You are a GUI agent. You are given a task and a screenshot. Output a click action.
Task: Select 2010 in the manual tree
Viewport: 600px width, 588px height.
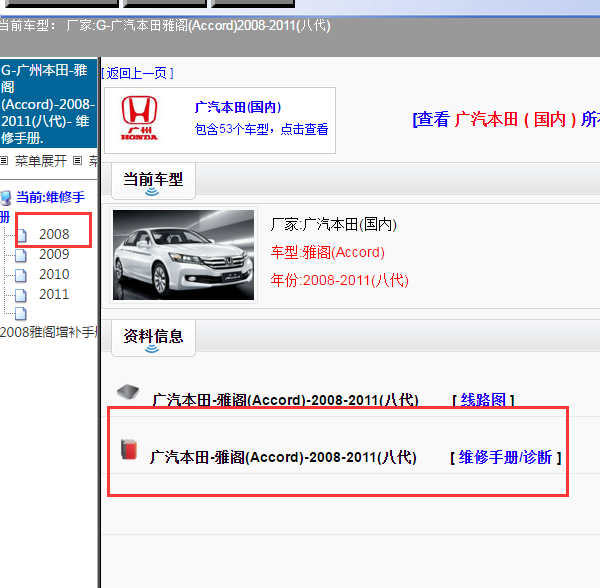[x=54, y=274]
